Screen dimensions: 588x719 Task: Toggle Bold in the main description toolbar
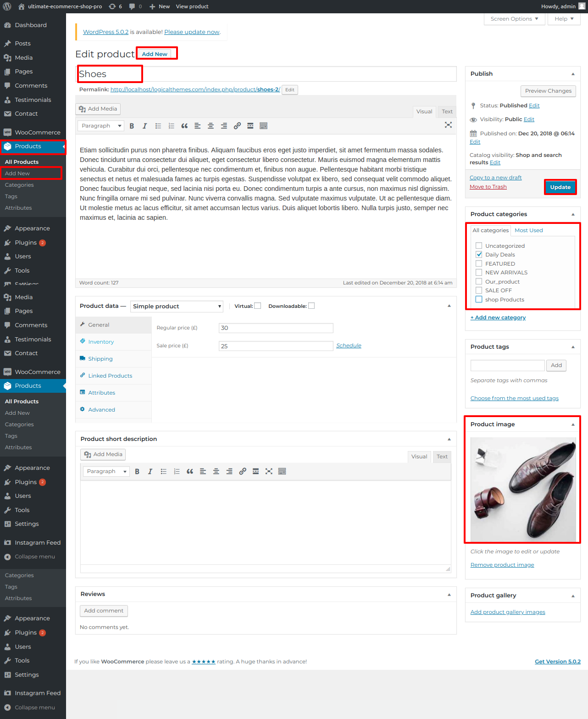pos(132,126)
